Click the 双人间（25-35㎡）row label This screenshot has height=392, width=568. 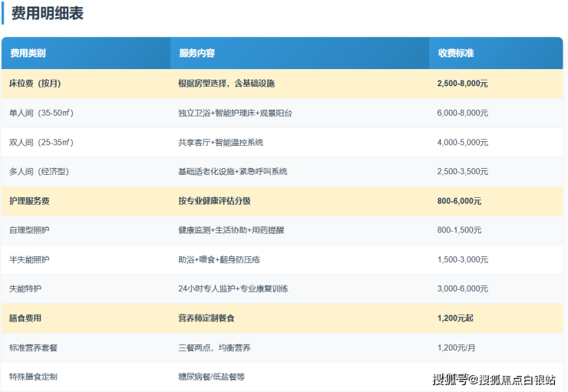[x=41, y=143]
